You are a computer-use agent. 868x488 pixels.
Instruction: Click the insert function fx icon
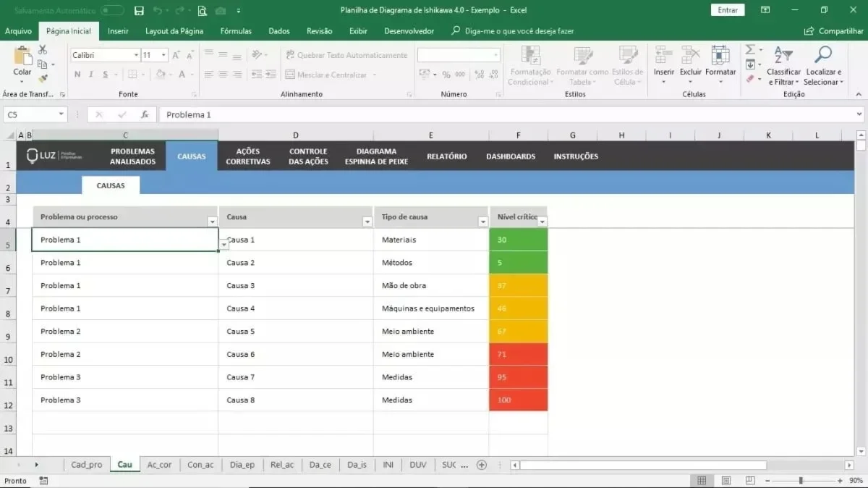[x=145, y=114]
